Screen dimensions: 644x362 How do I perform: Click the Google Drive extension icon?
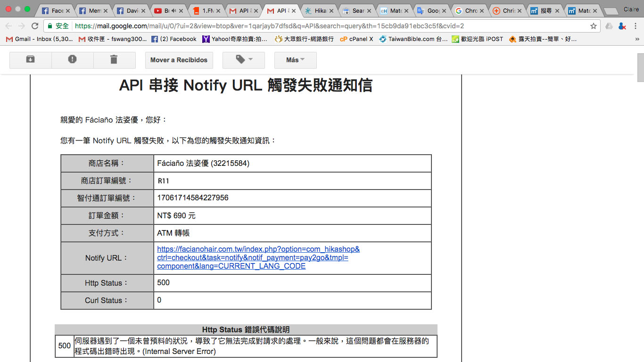click(609, 26)
